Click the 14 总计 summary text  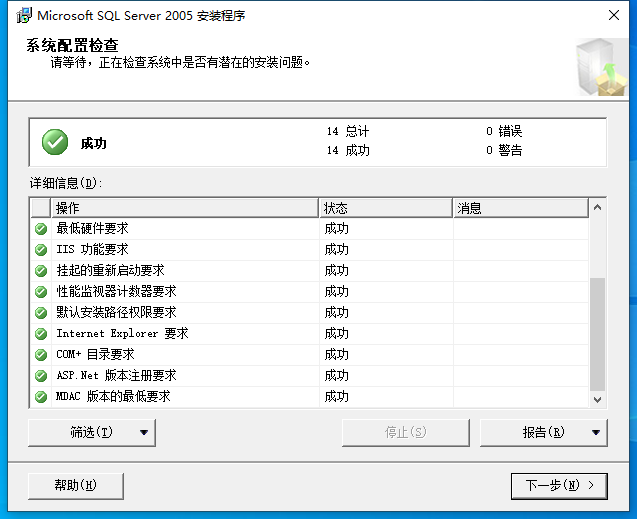pyautogui.click(x=348, y=131)
